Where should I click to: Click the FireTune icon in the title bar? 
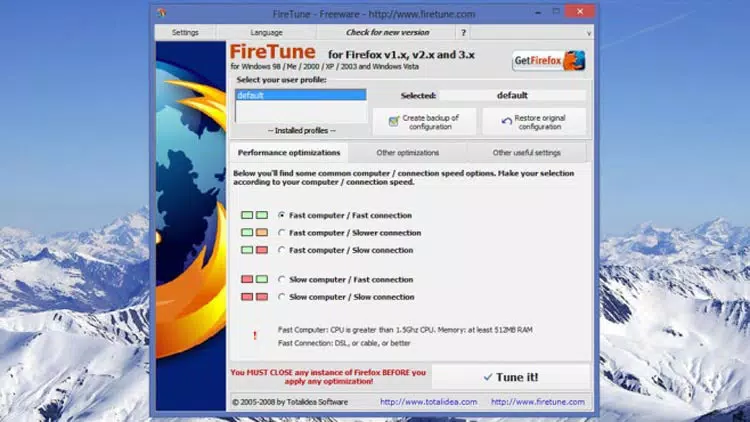click(162, 13)
